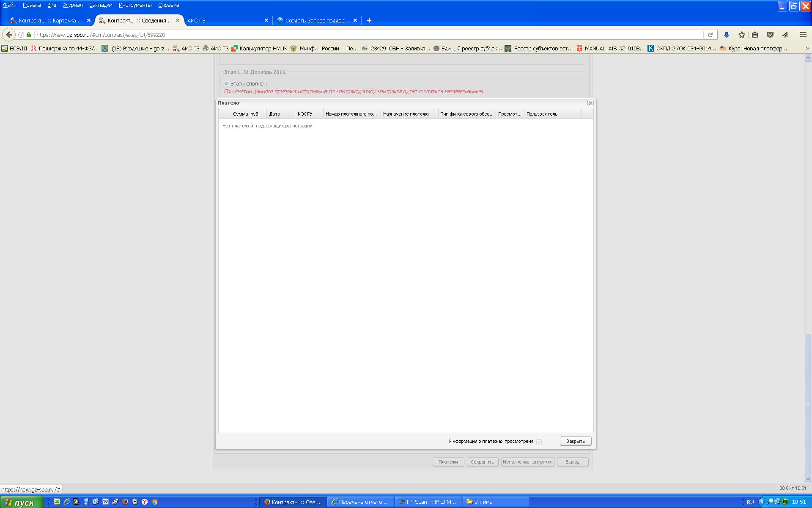Open the Firefox hamburger menu
Image resolution: width=812 pixels, height=508 pixels.
coord(803,35)
